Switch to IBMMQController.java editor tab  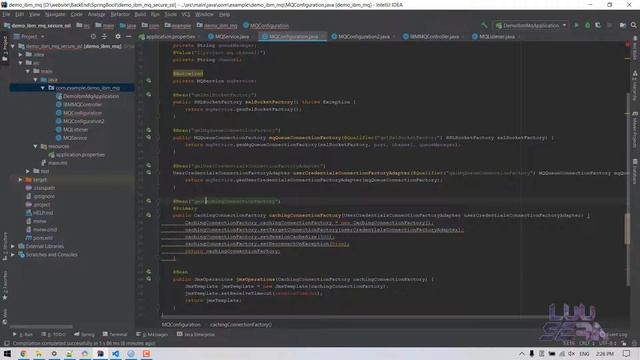pos(433,36)
